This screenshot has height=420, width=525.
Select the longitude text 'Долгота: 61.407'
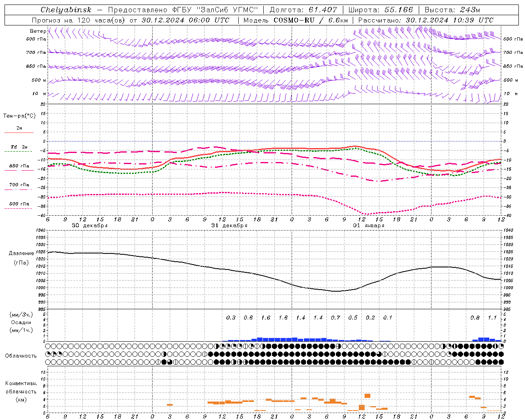[x=304, y=10]
